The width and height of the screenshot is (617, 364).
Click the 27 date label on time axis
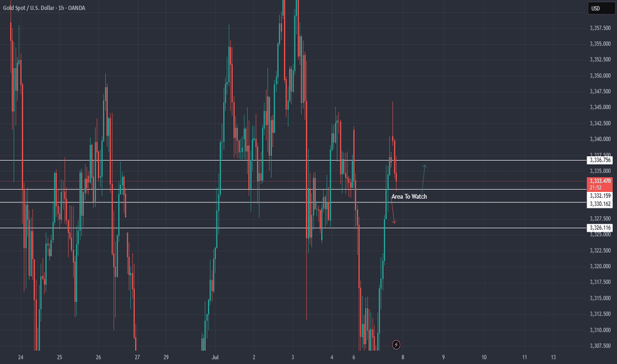click(x=137, y=357)
